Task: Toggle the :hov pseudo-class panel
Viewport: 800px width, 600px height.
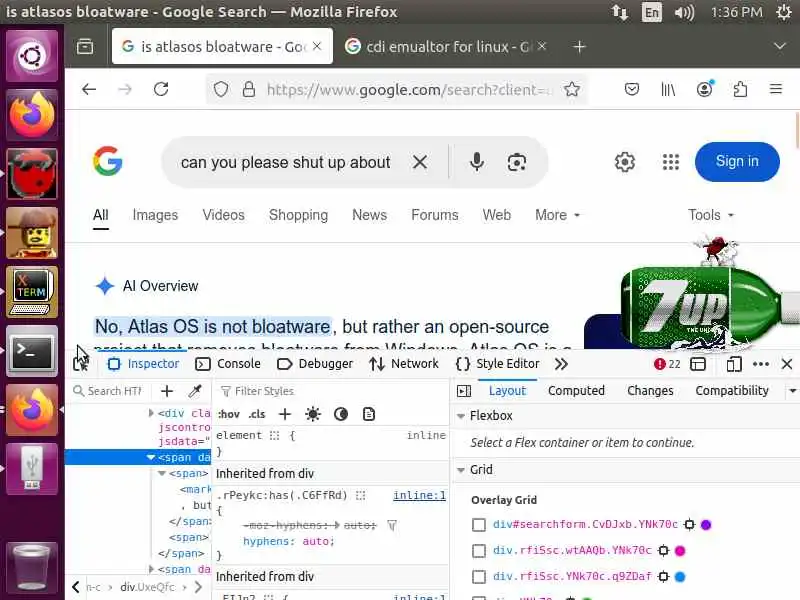Action: click(229, 414)
